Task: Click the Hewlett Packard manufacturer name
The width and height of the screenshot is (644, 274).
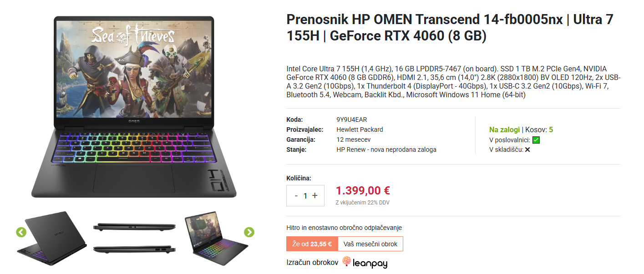Action: [x=360, y=130]
